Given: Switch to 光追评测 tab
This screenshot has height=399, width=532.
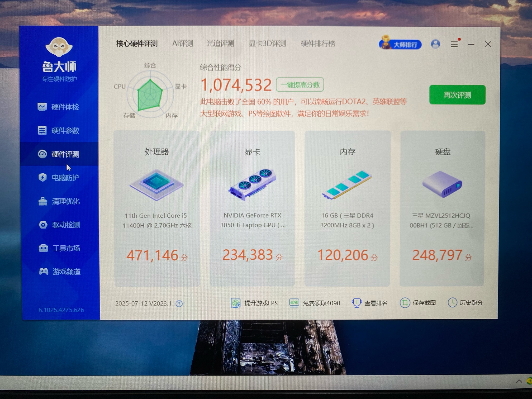Looking at the screenshot, I should pos(220,44).
